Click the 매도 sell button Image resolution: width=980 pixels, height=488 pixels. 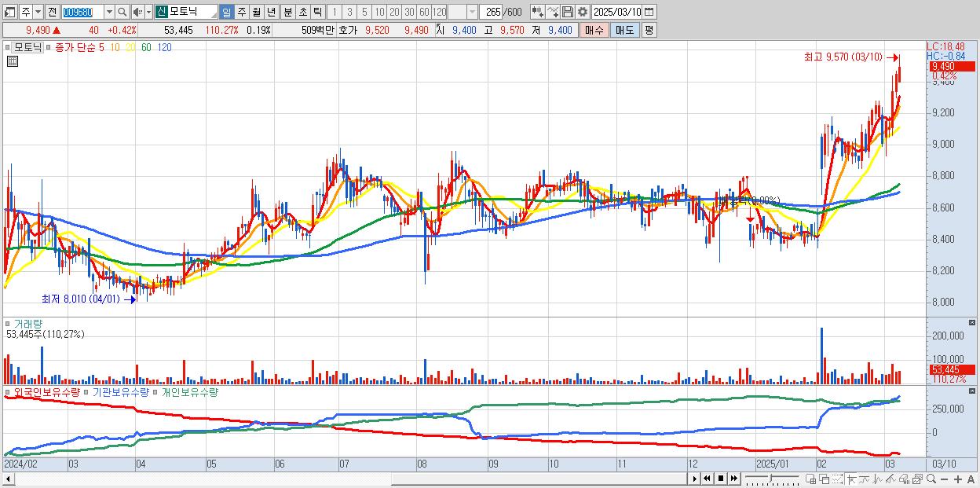pos(625,30)
